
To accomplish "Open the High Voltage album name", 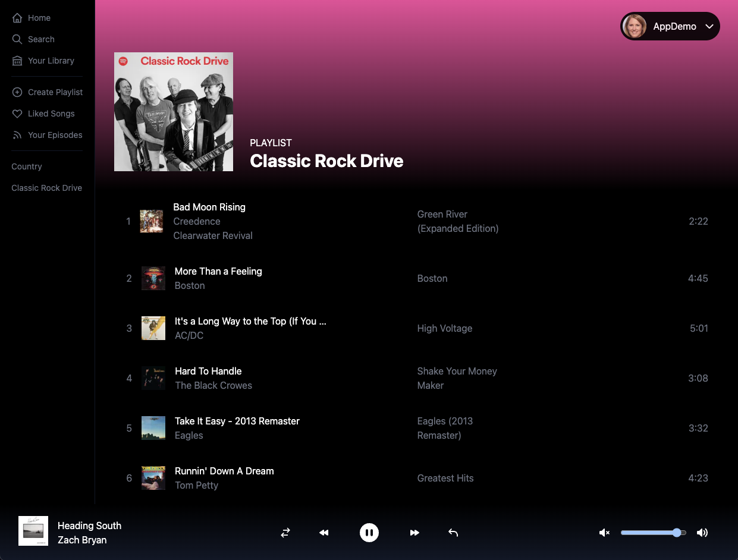I will pyautogui.click(x=445, y=328).
